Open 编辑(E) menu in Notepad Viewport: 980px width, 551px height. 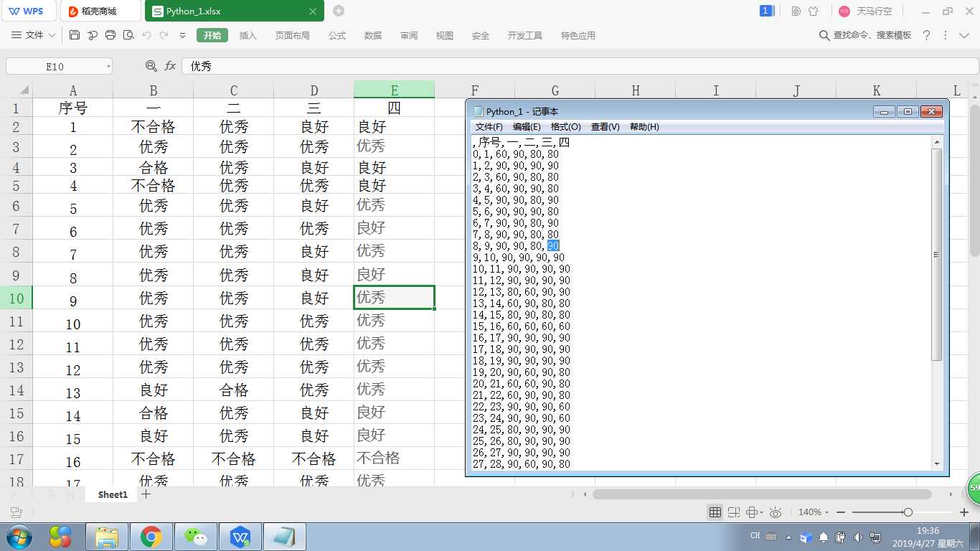click(x=527, y=126)
